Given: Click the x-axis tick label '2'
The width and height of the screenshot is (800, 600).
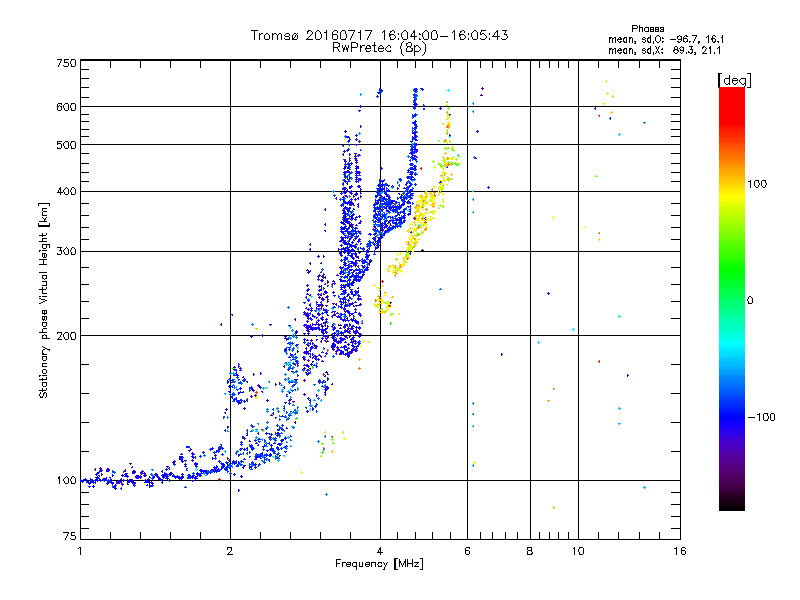Looking at the screenshot, I should click(x=230, y=551).
